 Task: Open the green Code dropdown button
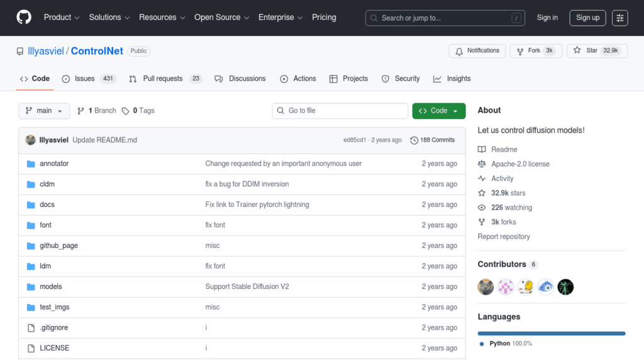[438, 111]
